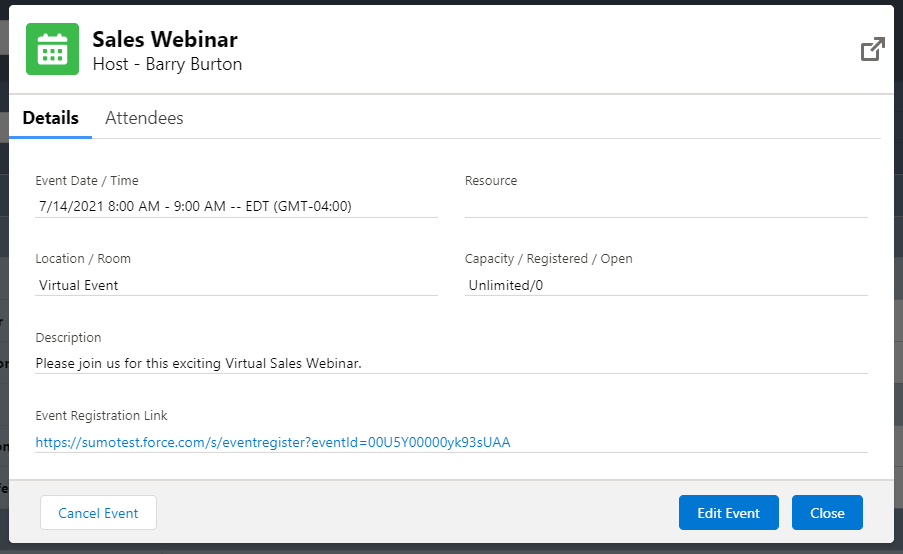Select the Virtual Event location value

pyautogui.click(x=79, y=285)
